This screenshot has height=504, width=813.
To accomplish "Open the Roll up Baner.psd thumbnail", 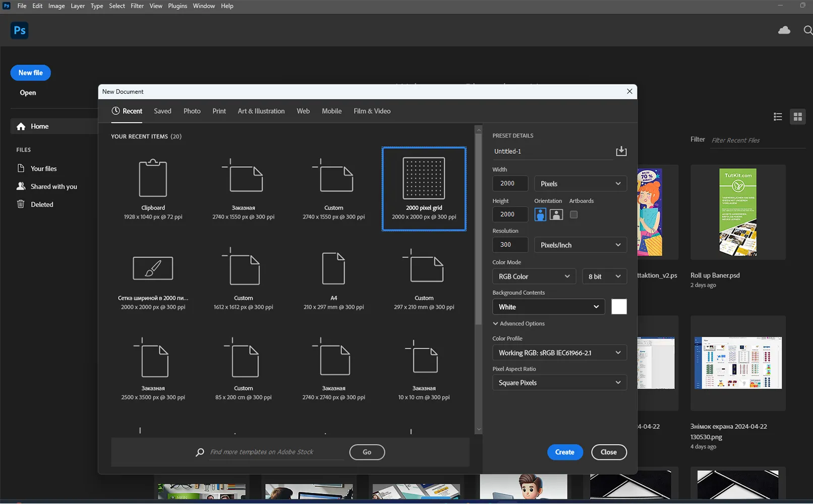I will click(738, 212).
